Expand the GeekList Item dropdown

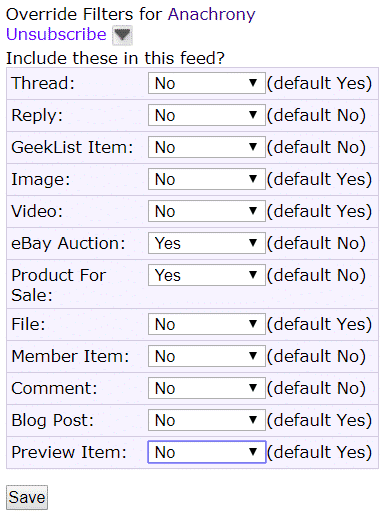pyautogui.click(x=207, y=147)
